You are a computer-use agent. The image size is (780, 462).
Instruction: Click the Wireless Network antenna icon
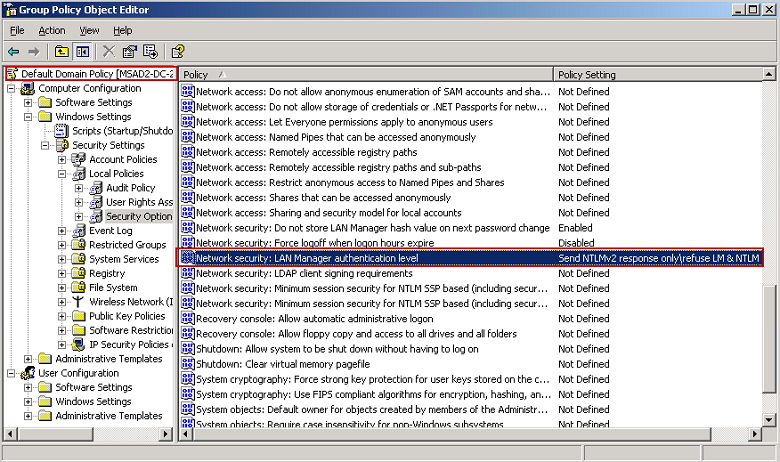click(x=78, y=302)
